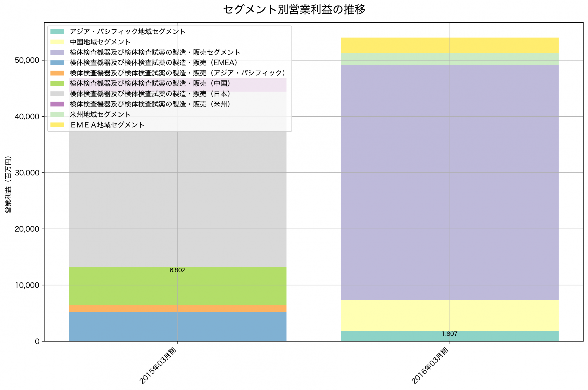Click legend label 中国地域セグメント
Image resolution: width=588 pixels, height=390 pixels.
pos(100,42)
